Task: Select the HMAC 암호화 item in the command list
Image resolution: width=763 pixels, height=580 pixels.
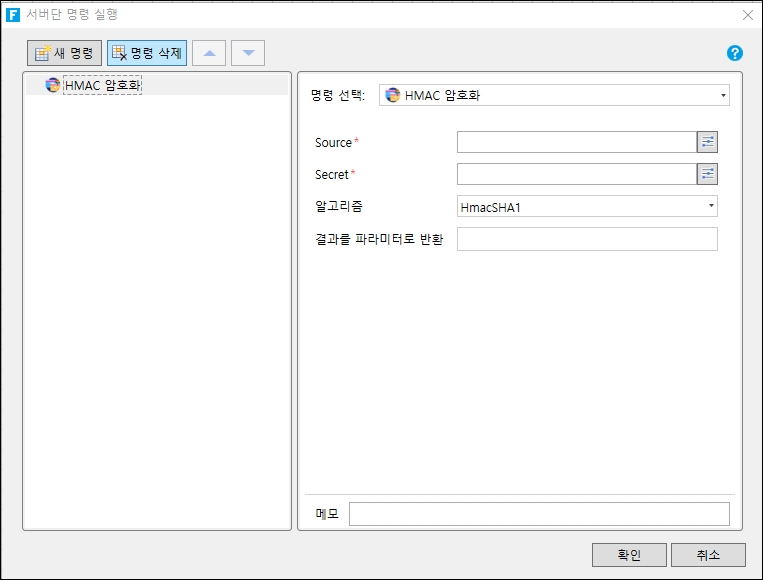Action: coord(102,86)
